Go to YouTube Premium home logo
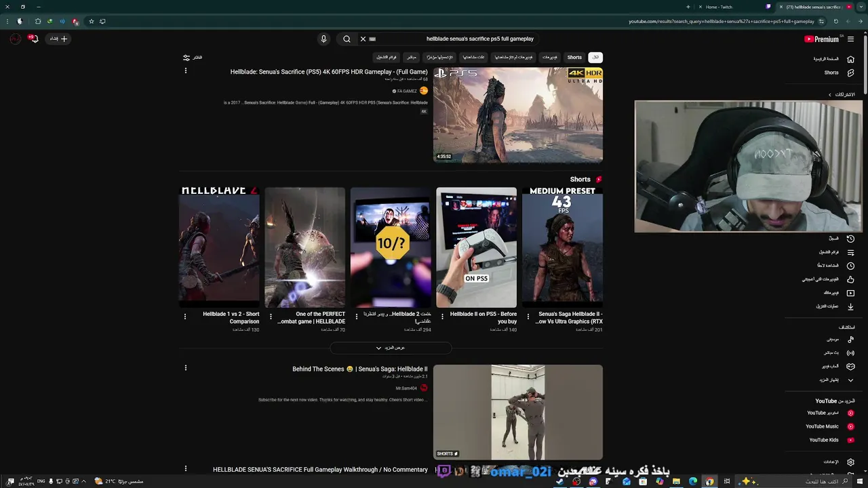Image resolution: width=868 pixels, height=488 pixels. pyautogui.click(x=821, y=39)
